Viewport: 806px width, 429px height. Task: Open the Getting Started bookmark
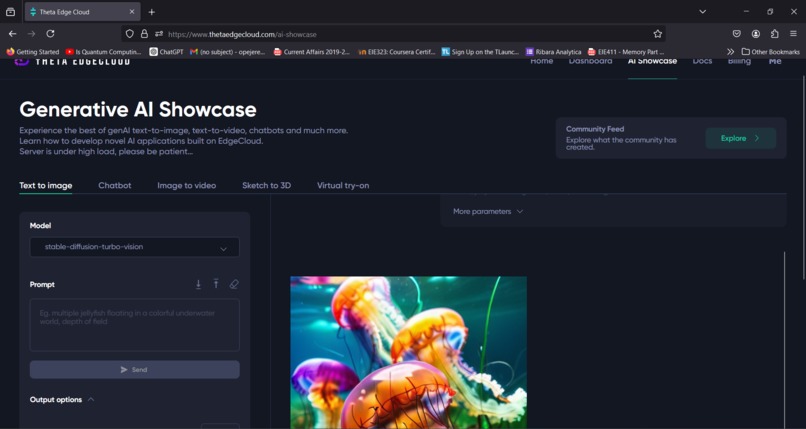[33, 52]
